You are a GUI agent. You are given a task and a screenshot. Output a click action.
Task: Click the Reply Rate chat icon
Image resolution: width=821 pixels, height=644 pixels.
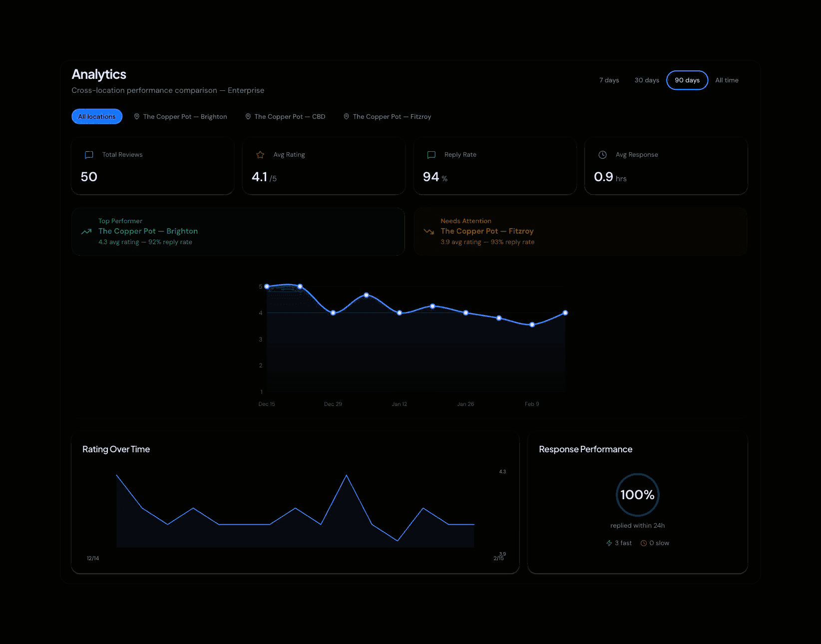tap(431, 155)
